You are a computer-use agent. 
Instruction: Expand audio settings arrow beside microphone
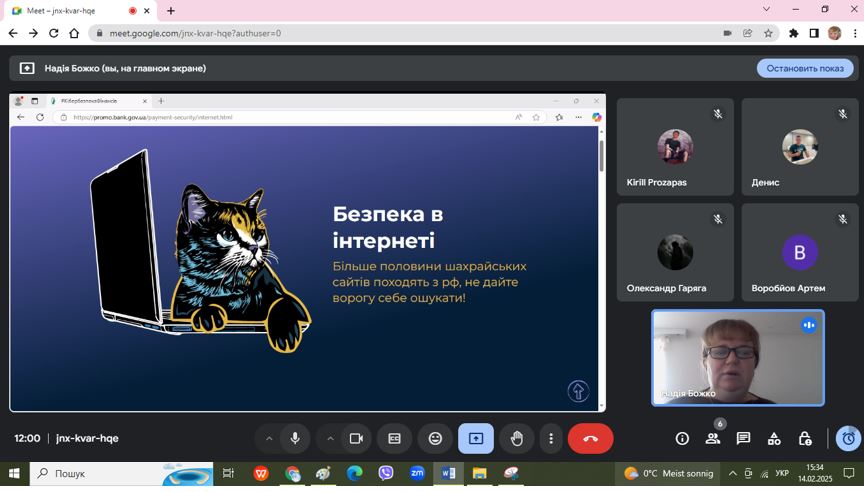tap(269, 438)
